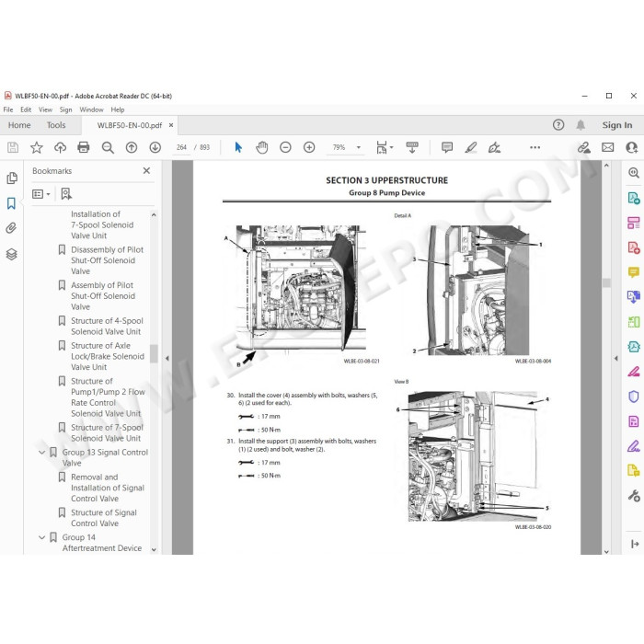The width and height of the screenshot is (644, 644).
Task: Switch to Tools tab
Action: pos(56,125)
